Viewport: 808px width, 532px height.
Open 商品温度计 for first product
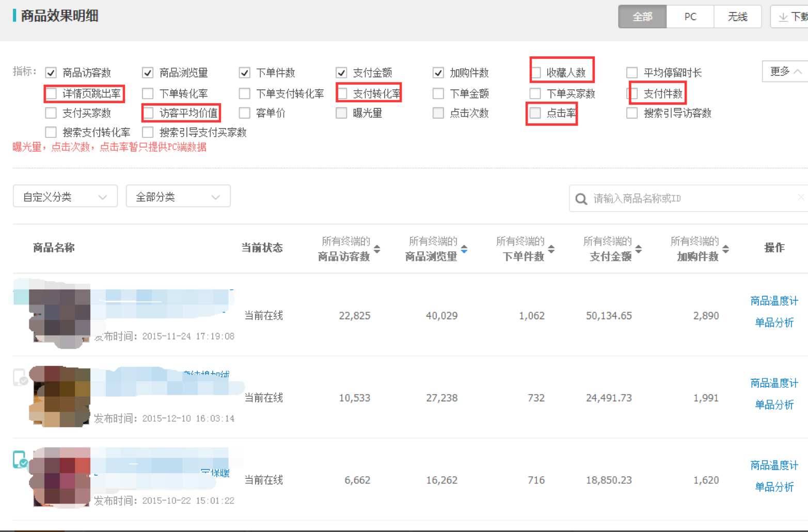click(x=774, y=301)
